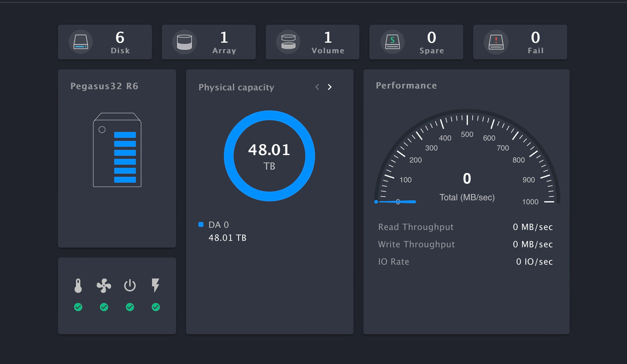Image resolution: width=627 pixels, height=364 pixels.
Task: Click the DA 0 blue legend swatch
Action: [201, 224]
